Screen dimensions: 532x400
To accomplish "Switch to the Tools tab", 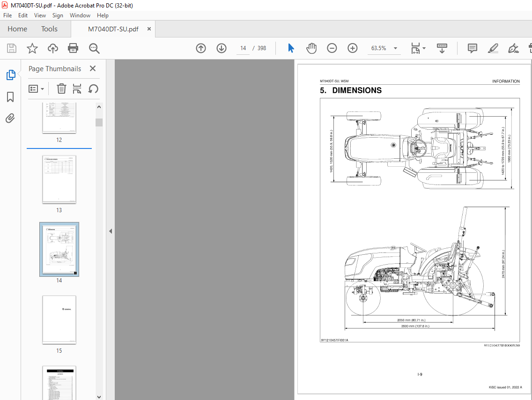I will 49,29.
